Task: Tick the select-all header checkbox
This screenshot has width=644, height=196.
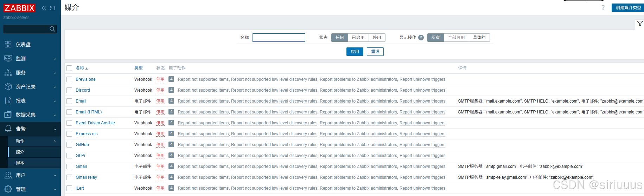Action: [69, 68]
